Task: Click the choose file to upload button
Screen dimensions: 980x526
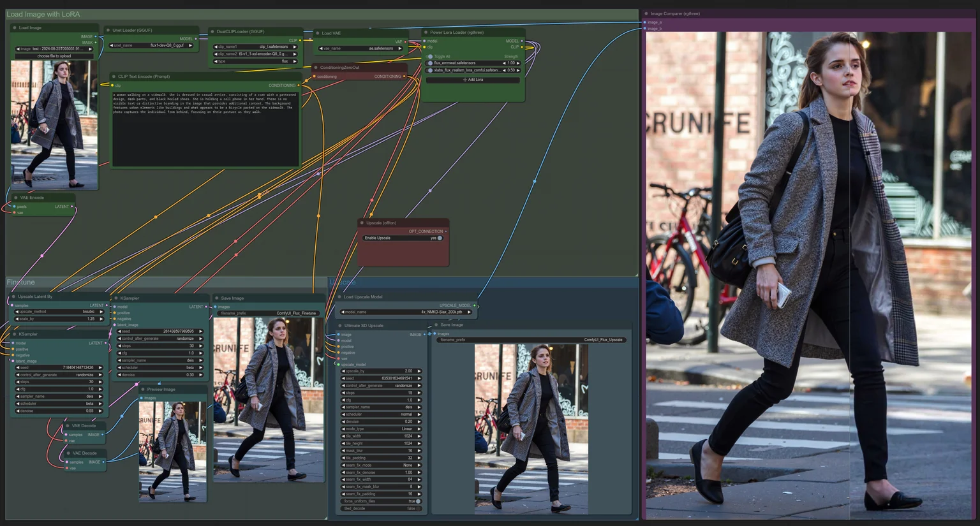Action: pos(54,56)
